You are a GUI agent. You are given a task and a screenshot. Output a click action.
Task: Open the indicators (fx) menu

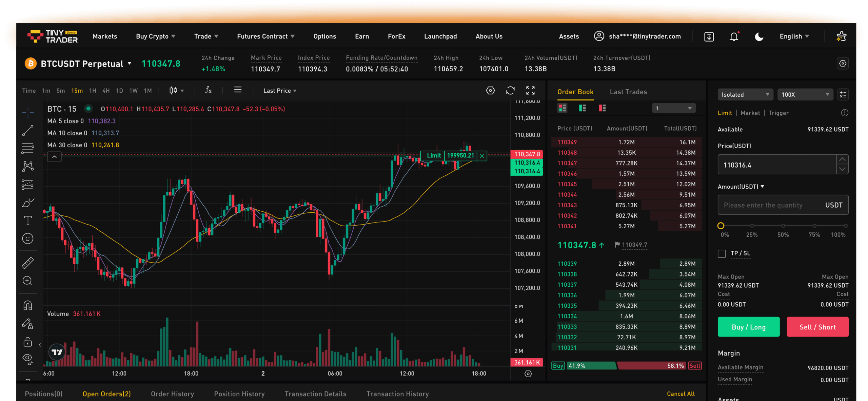point(208,90)
